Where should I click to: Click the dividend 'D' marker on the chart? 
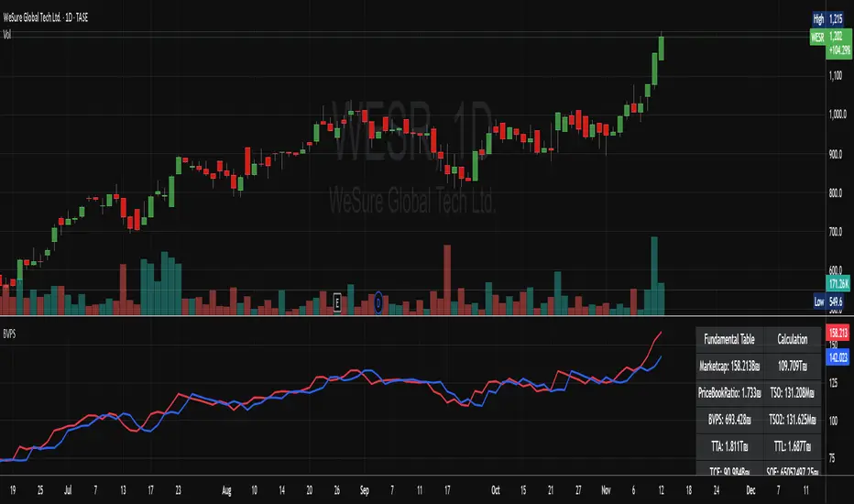point(378,302)
